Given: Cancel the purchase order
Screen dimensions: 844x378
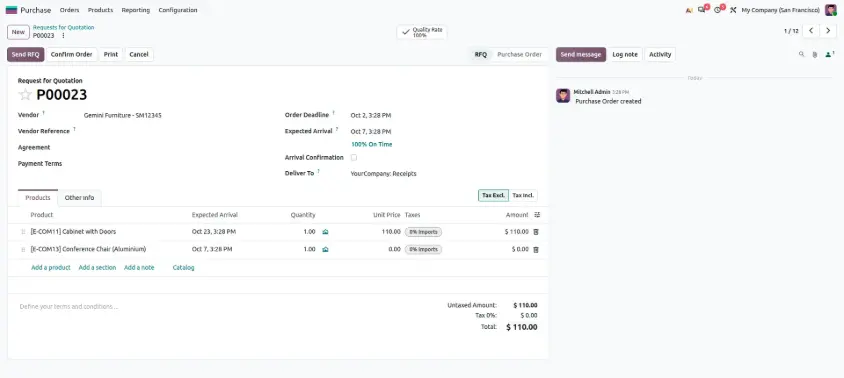Looking at the screenshot, I should (x=139, y=54).
